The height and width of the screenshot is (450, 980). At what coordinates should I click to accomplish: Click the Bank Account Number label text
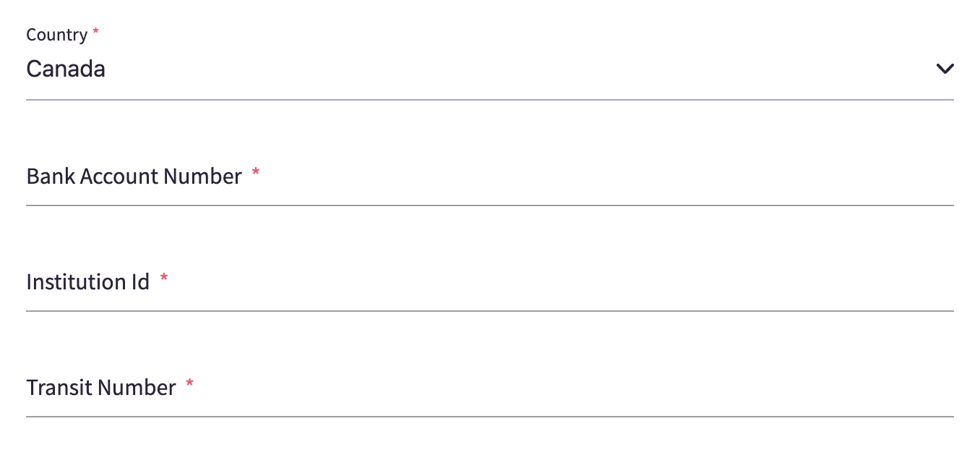pyautogui.click(x=134, y=177)
